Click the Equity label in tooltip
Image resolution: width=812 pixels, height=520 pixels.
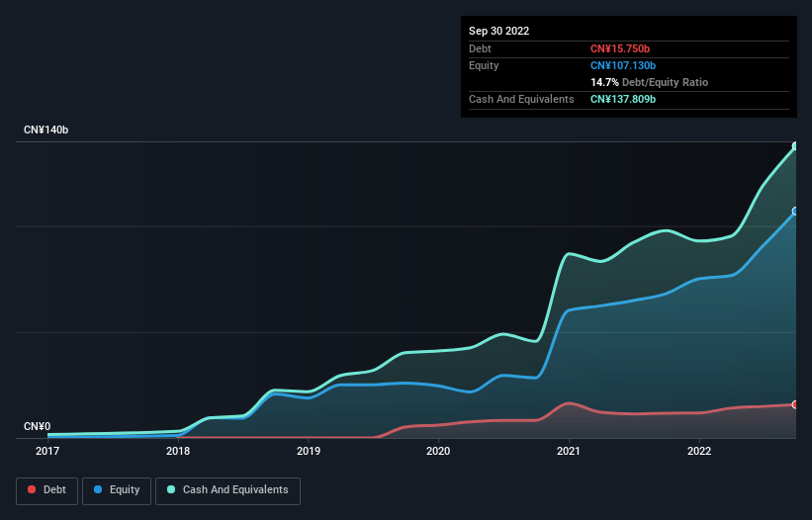click(x=484, y=65)
